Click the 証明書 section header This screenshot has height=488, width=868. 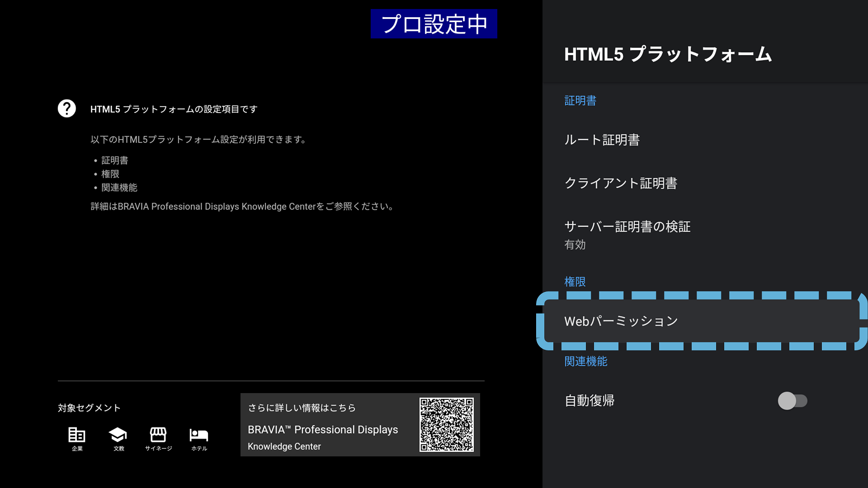[x=580, y=101]
